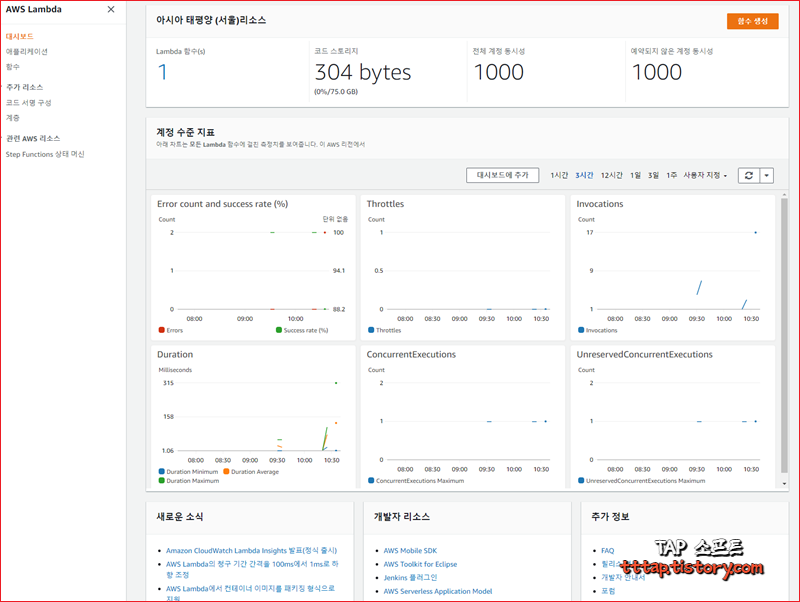Click the 계정 수준 지표 heading

click(x=185, y=133)
